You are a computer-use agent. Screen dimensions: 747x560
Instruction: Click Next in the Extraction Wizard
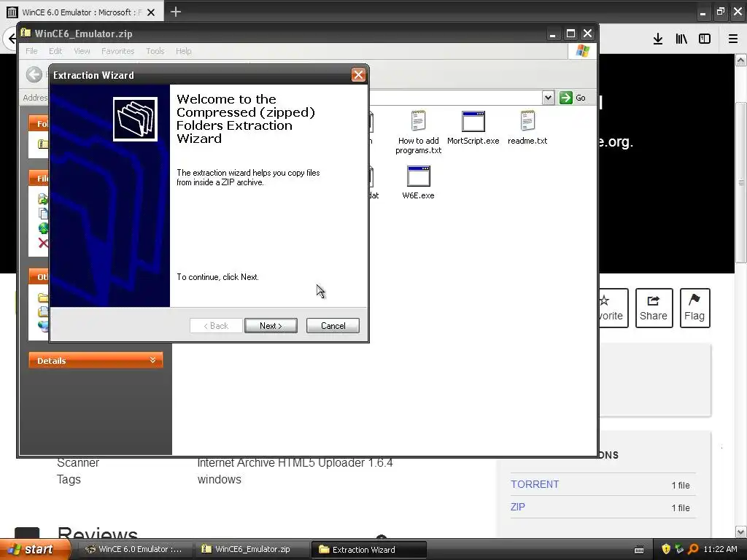pyautogui.click(x=271, y=326)
